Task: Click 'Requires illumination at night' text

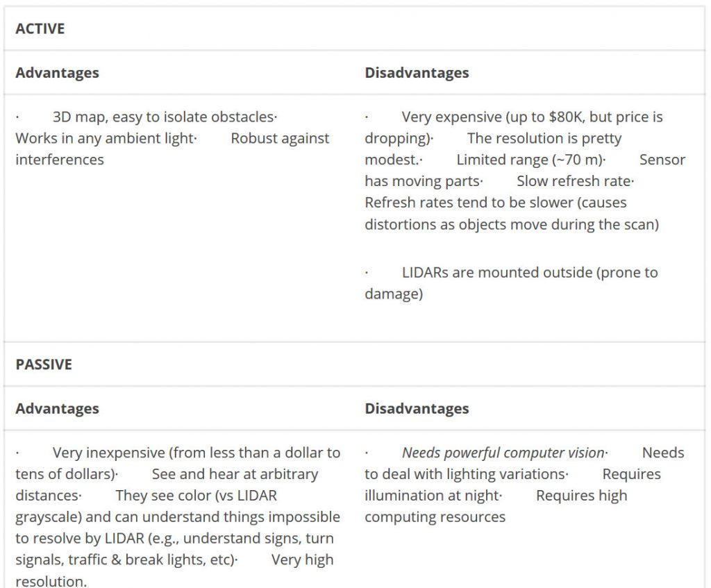Action: 430,496
